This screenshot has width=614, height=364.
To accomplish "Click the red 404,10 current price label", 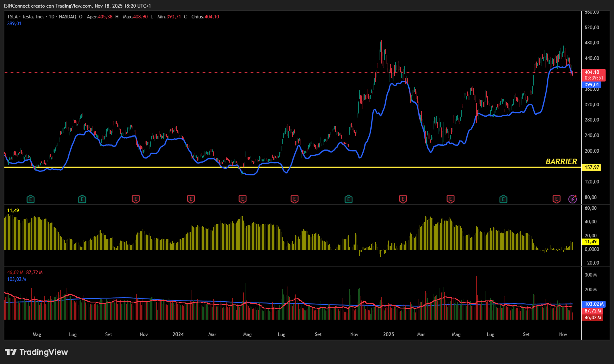I will [x=592, y=72].
